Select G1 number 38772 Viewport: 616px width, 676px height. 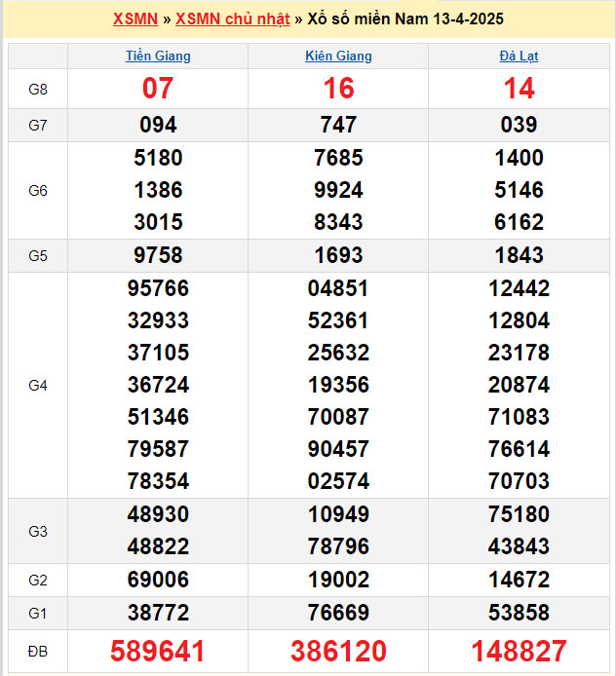pyautogui.click(x=158, y=613)
